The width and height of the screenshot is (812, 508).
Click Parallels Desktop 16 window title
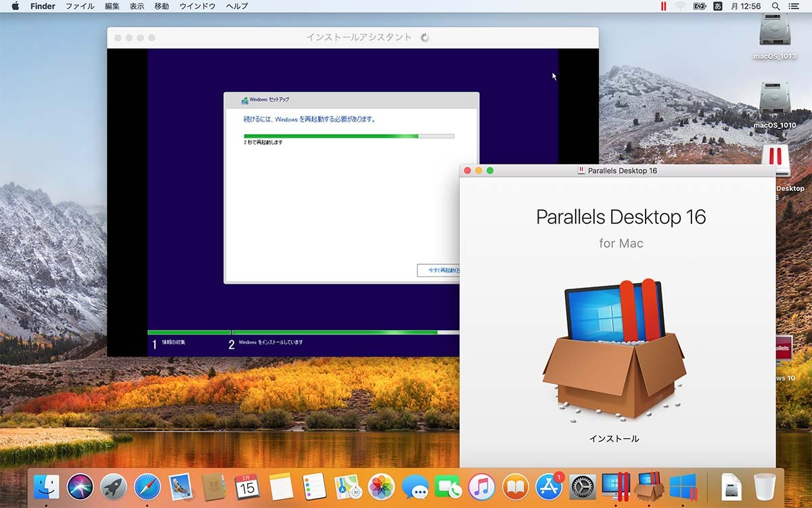tap(623, 171)
